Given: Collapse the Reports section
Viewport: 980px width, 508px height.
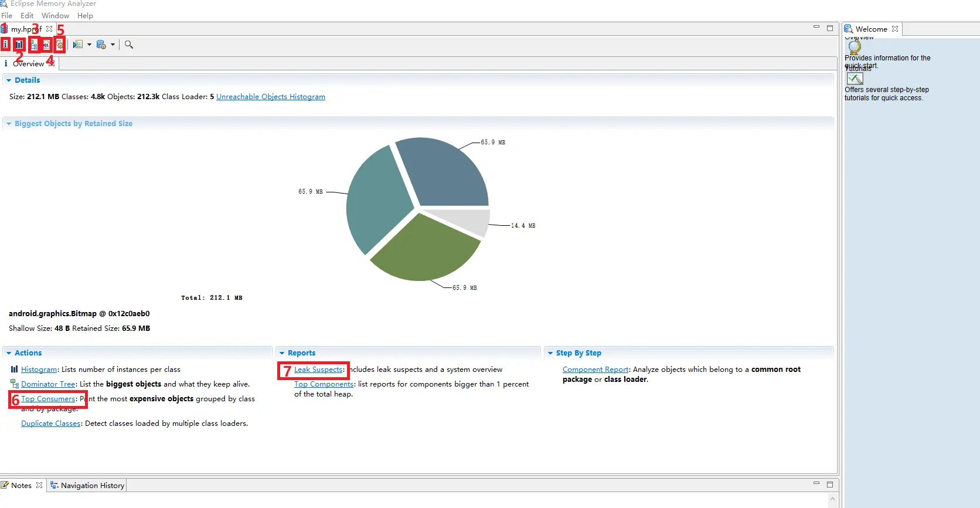Looking at the screenshot, I should pos(282,353).
